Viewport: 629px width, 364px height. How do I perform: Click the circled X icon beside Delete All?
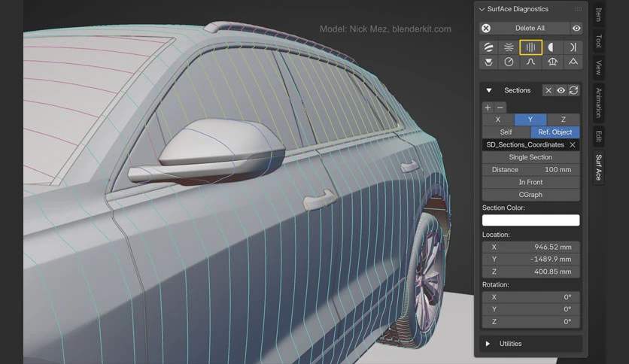point(486,28)
